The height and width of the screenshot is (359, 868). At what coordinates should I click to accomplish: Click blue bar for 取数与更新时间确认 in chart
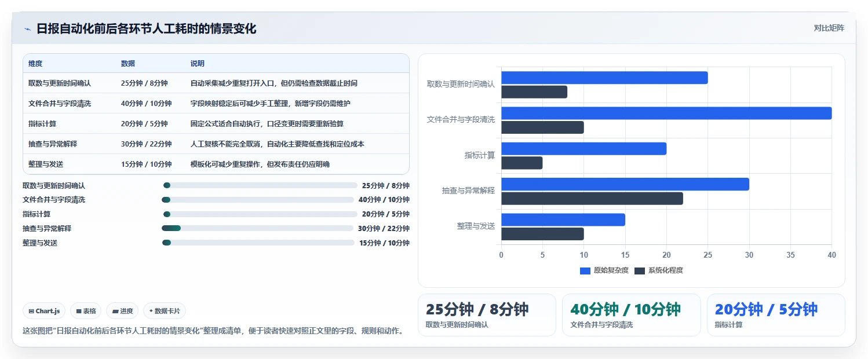click(x=604, y=78)
